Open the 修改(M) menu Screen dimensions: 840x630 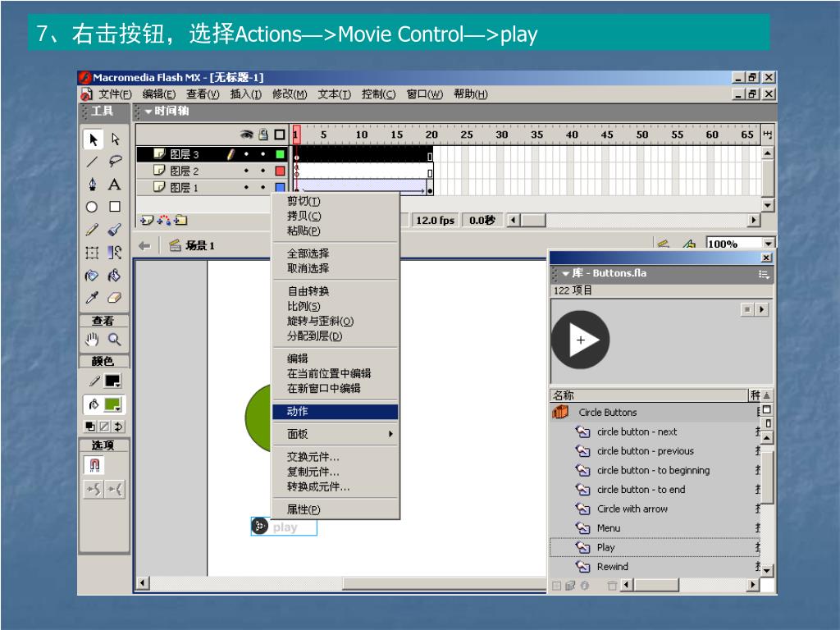pos(290,94)
